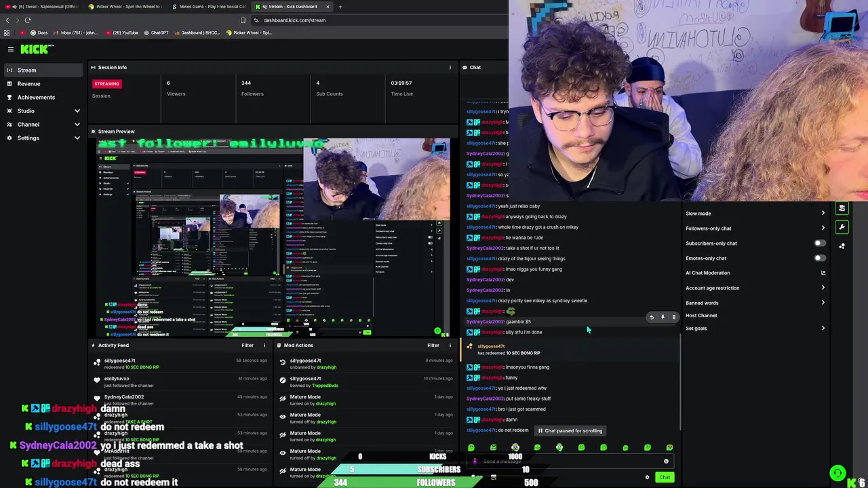This screenshot has width=868, height=488.
Task: Click the Chat panel header icon
Action: (465, 67)
